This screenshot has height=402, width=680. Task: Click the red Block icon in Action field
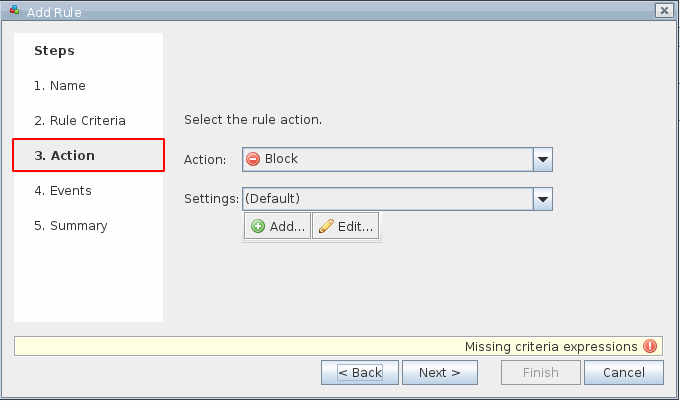[253, 159]
